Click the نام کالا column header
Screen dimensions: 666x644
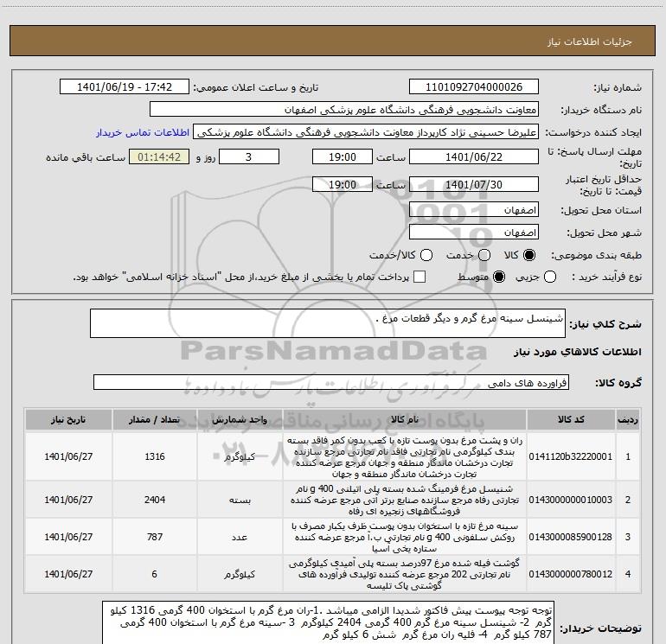pos(405,420)
